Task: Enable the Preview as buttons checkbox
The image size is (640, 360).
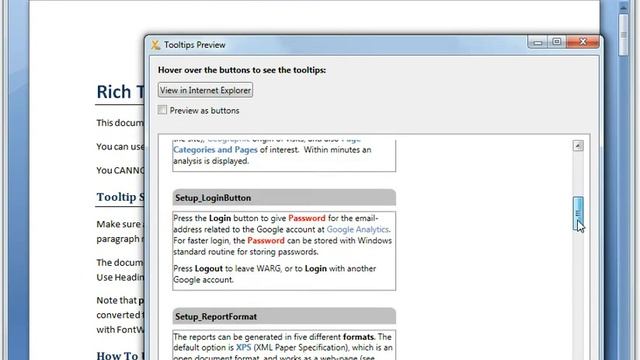Action: pos(162,110)
